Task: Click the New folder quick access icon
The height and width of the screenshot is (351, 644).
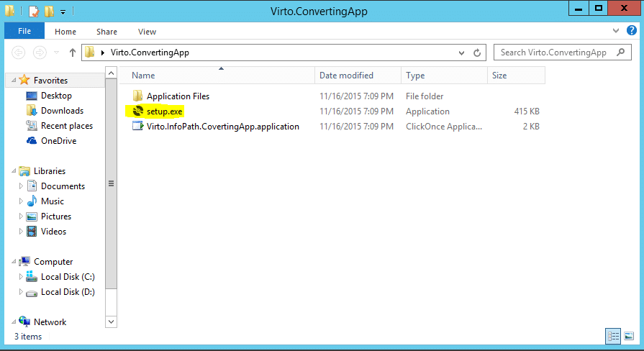Action: 49,11
